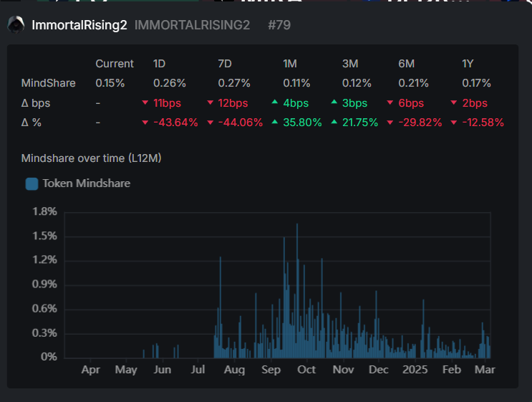Select the 1M column header

(x=290, y=64)
